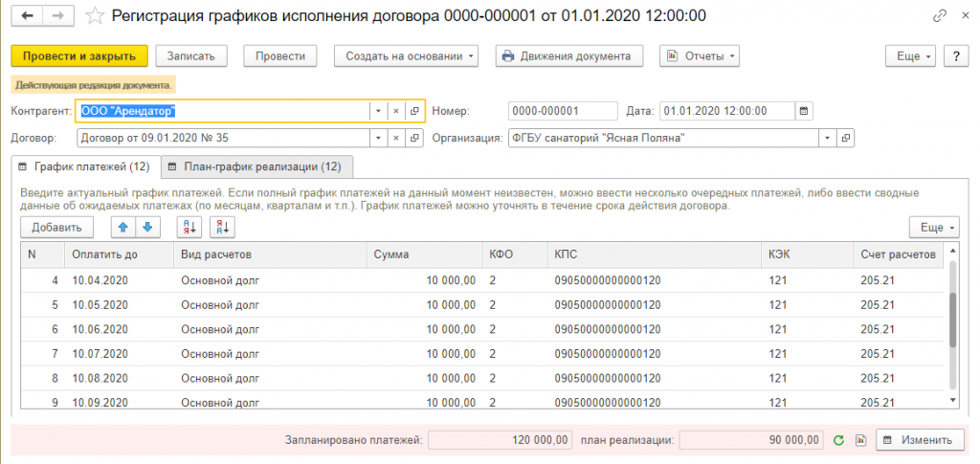Sort payment list ascending
Viewport: 980px width, 464px height.
pos(189,227)
